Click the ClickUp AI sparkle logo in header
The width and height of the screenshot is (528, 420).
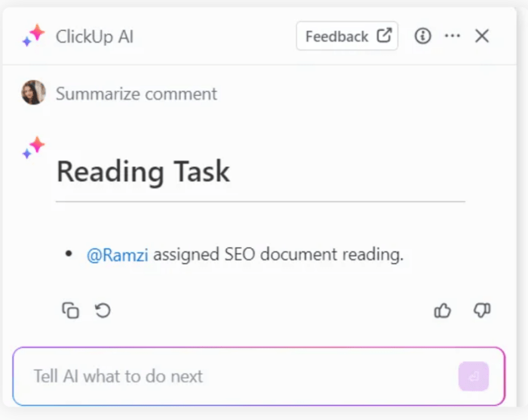pos(33,35)
